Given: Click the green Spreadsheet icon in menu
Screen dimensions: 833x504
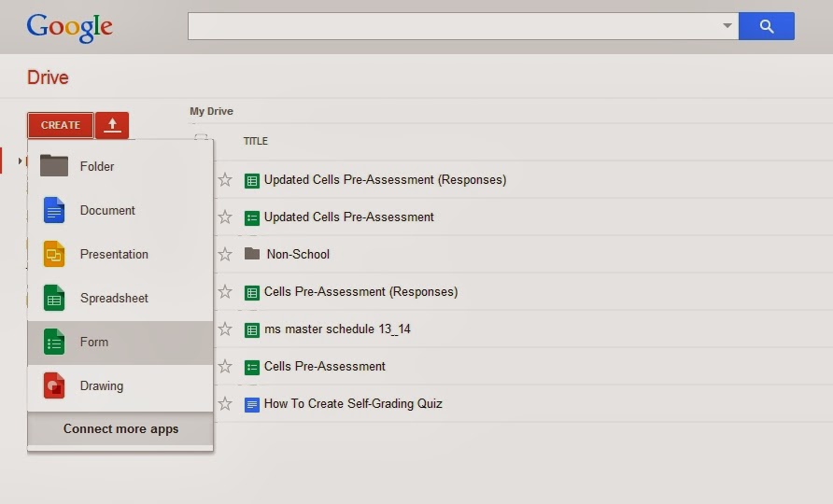Looking at the screenshot, I should (x=54, y=298).
